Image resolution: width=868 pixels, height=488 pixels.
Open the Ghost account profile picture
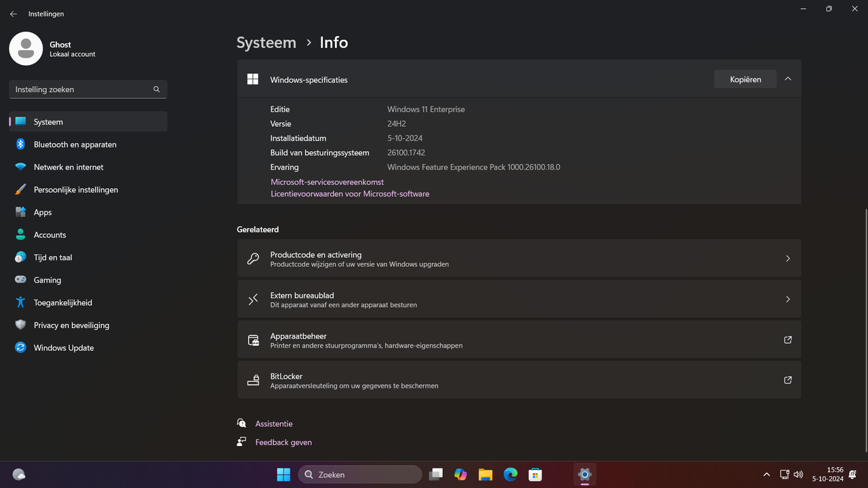click(x=26, y=48)
